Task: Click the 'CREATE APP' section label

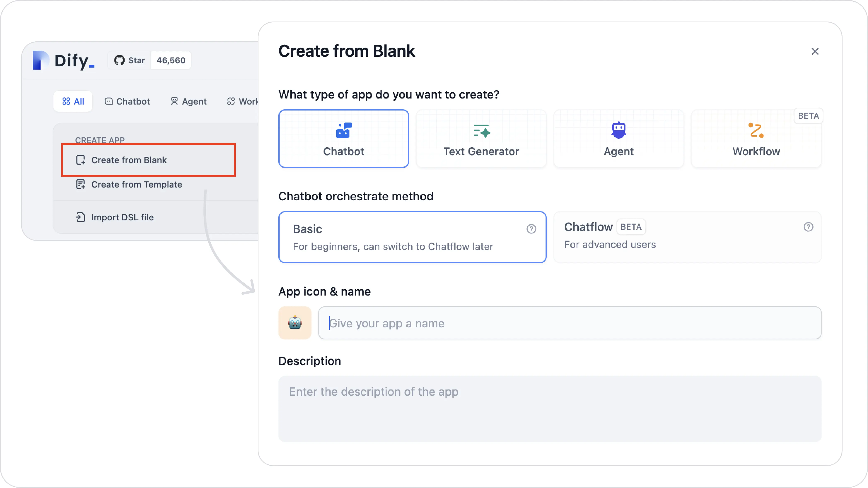Action: coord(100,140)
